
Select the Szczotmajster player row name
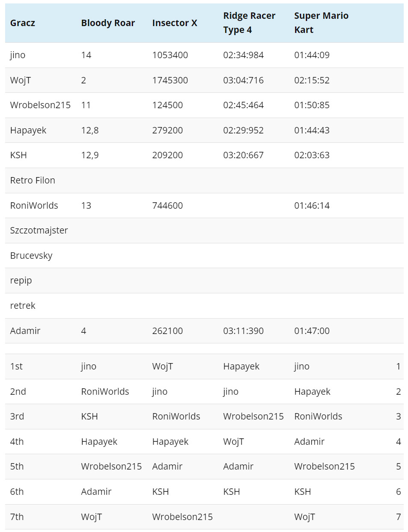click(39, 231)
